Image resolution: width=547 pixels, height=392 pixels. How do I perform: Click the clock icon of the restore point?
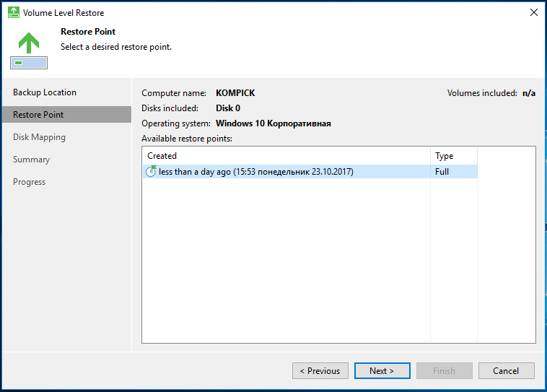[x=151, y=171]
